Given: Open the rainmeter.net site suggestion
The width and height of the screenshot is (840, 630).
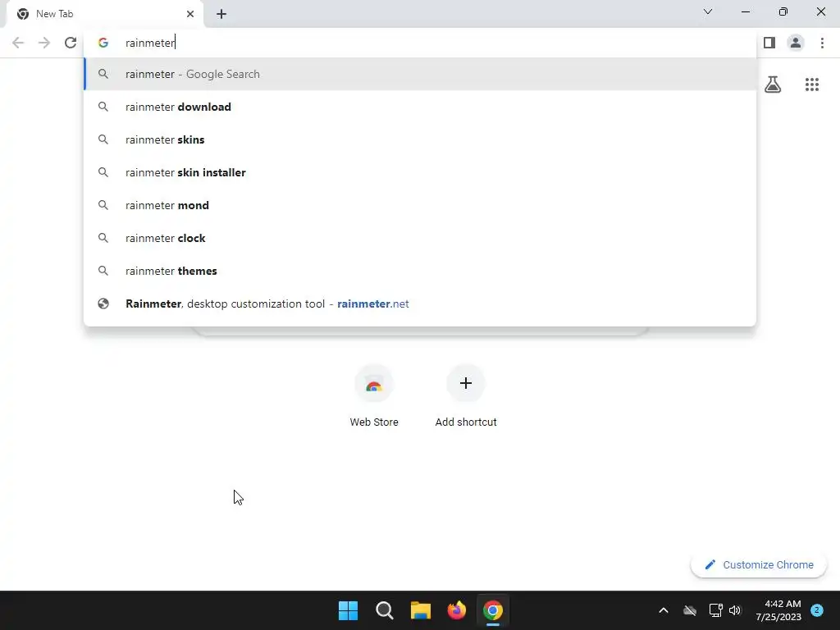Looking at the screenshot, I should (420, 304).
